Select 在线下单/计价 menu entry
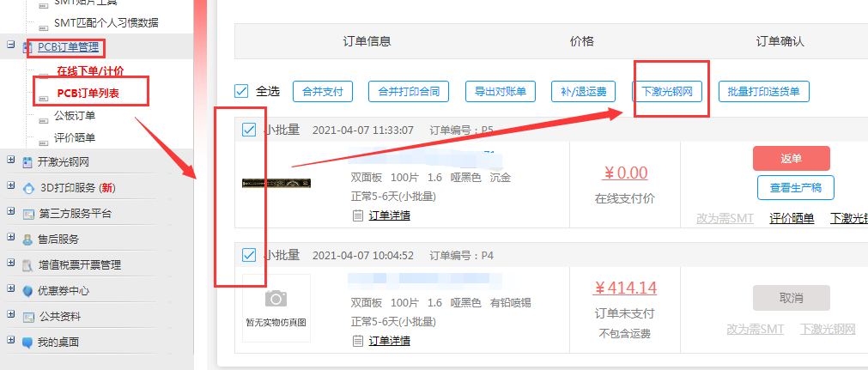This screenshot has height=370, width=868. click(x=90, y=70)
